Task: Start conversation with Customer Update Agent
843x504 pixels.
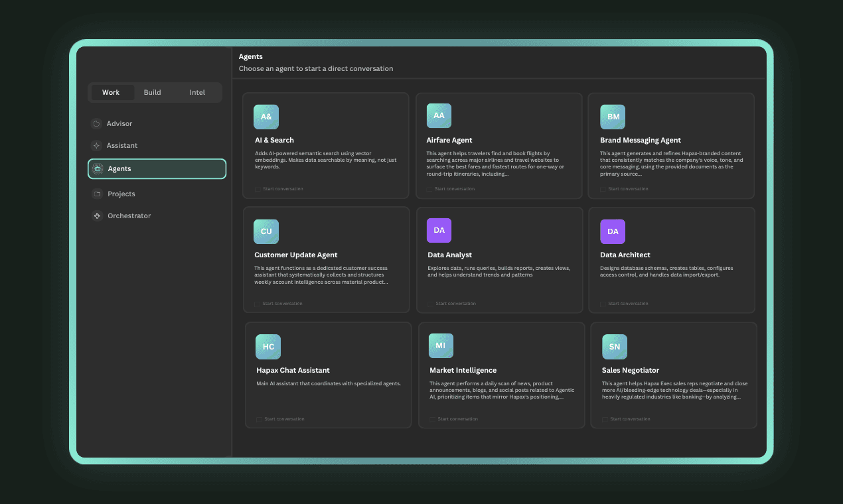Action: [x=279, y=304]
